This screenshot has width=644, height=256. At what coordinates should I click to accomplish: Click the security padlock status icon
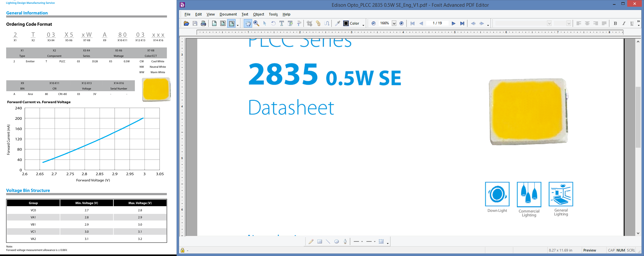182,250
